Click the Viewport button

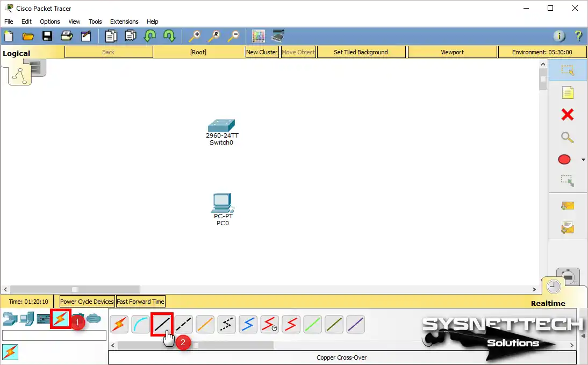pyautogui.click(x=452, y=52)
